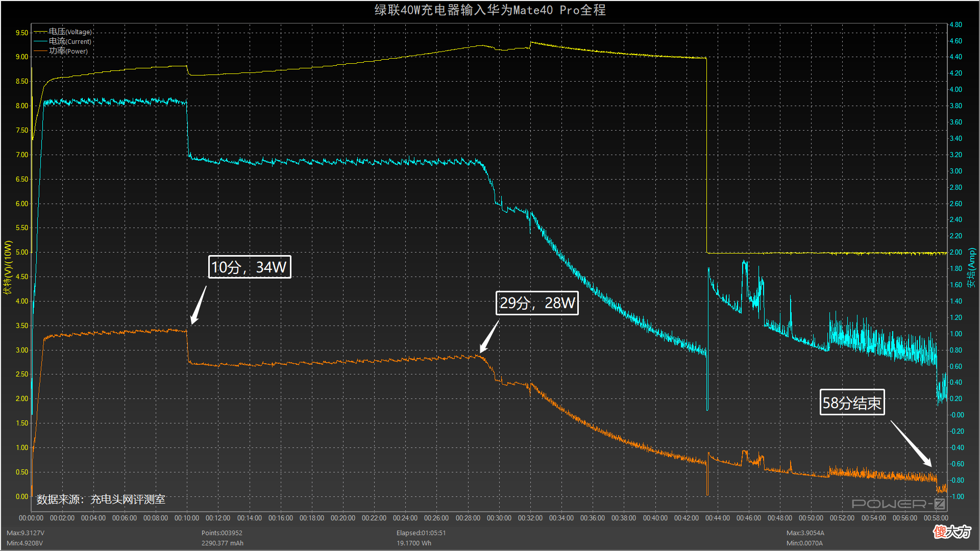Click the 1.40 right axis tick label
980x551 pixels.
tap(955, 302)
